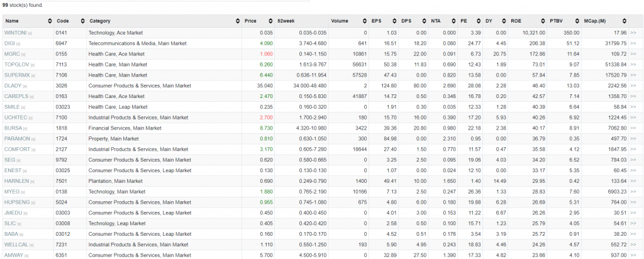The height and width of the screenshot is (259, 644).
Task: Open the SUPERMX stock link
Action: (17, 75)
